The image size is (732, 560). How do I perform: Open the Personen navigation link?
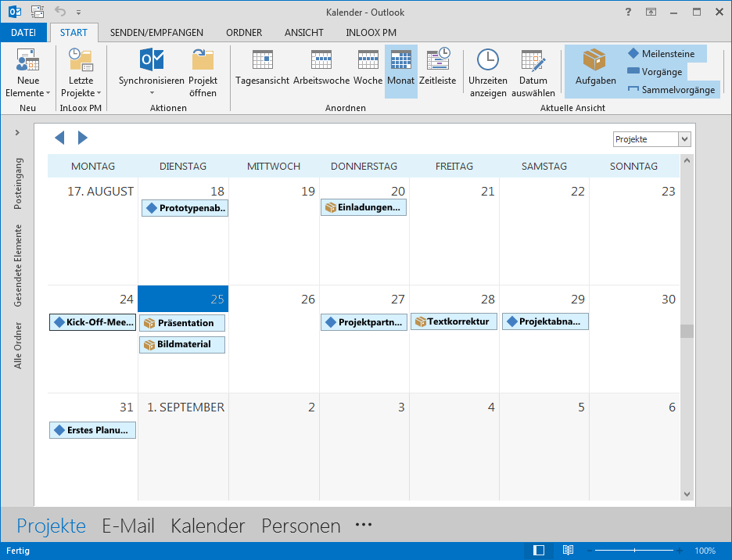(x=300, y=526)
